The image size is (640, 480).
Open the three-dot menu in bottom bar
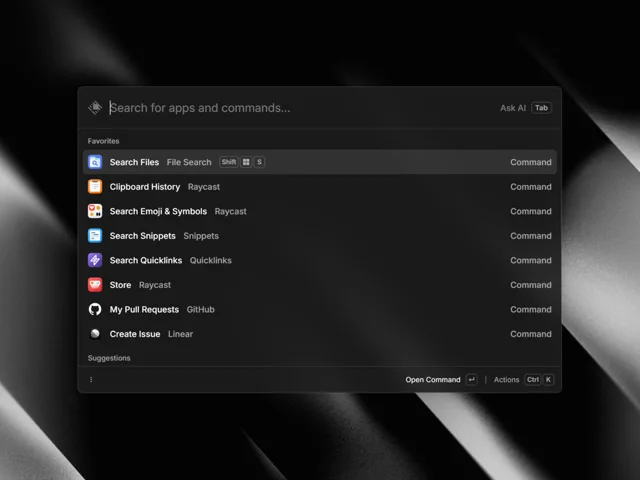91,380
